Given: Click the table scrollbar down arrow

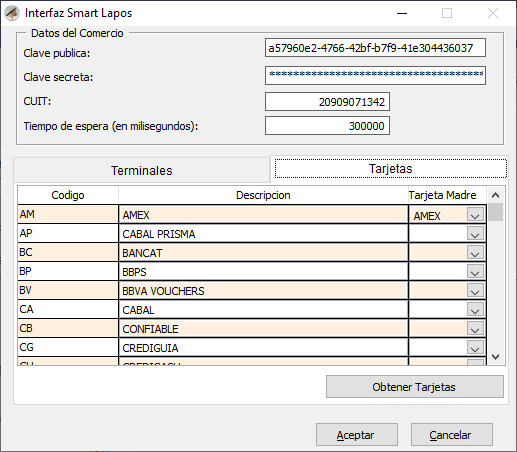Looking at the screenshot, I should click(496, 356).
